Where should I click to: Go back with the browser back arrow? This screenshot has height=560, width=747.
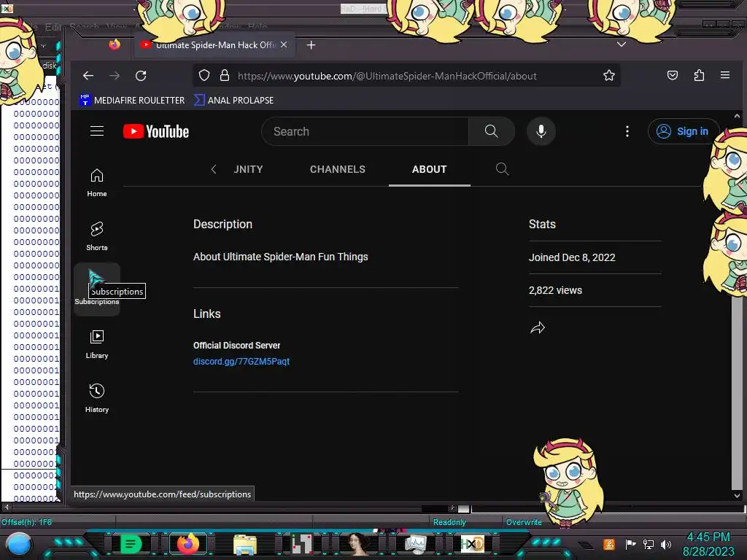[88, 76]
